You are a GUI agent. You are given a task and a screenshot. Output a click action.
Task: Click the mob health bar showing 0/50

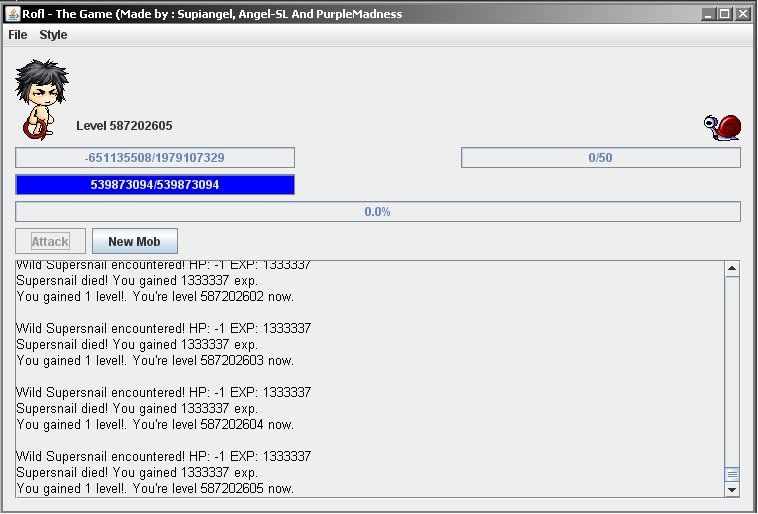tap(600, 158)
